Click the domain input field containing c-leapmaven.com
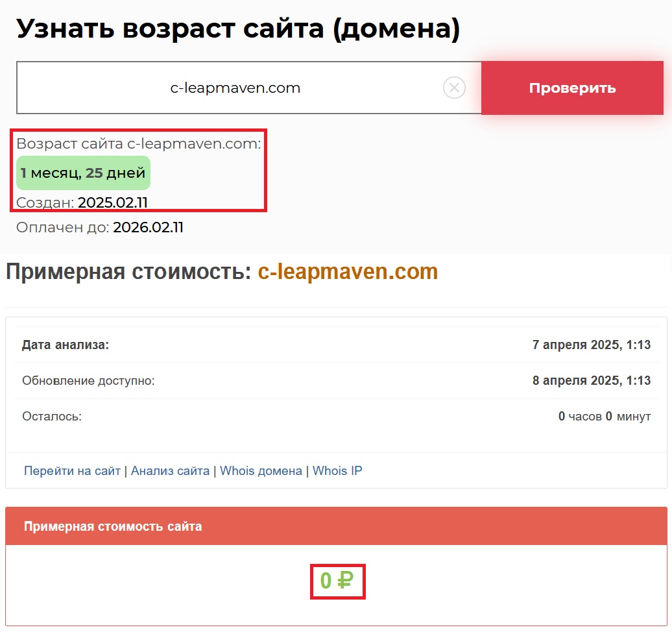Viewport: 672px width, 632px height. click(x=235, y=88)
